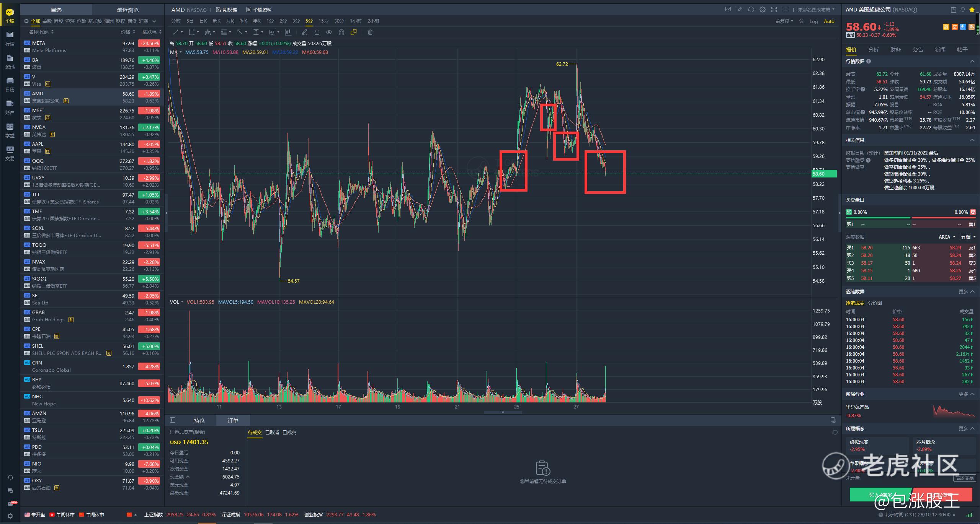Toggle Auto scale on chart

(x=829, y=21)
